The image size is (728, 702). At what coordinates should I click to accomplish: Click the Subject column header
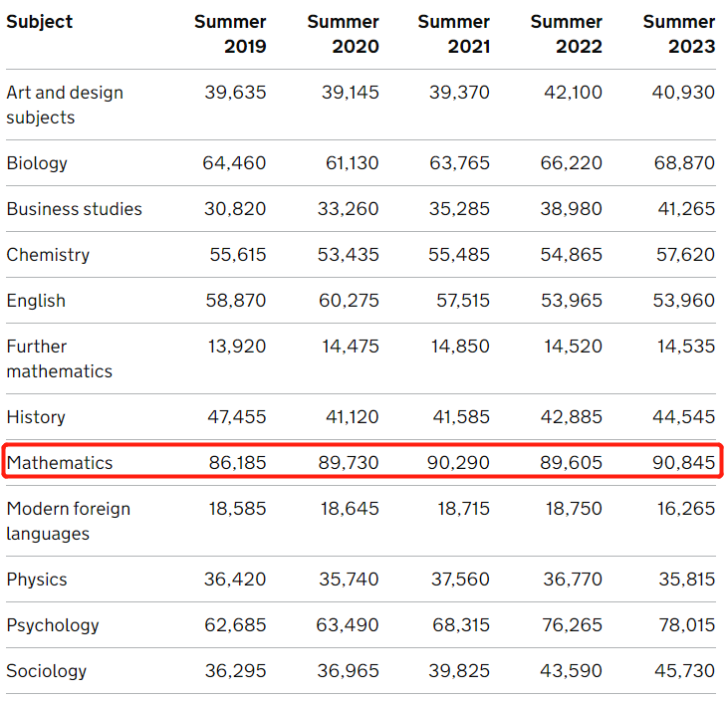[40, 22]
